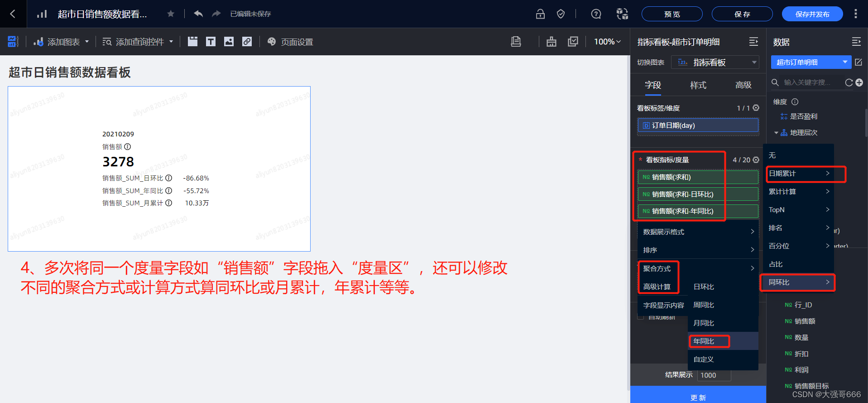This screenshot has width=868, height=403.
Task: Insert a text box widget icon
Action: [211, 42]
